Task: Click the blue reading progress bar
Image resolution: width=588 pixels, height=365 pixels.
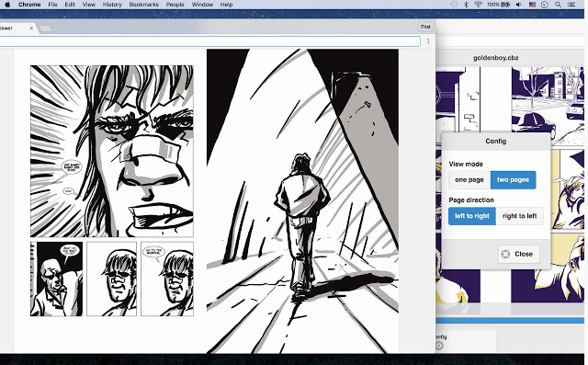Action: point(510,320)
